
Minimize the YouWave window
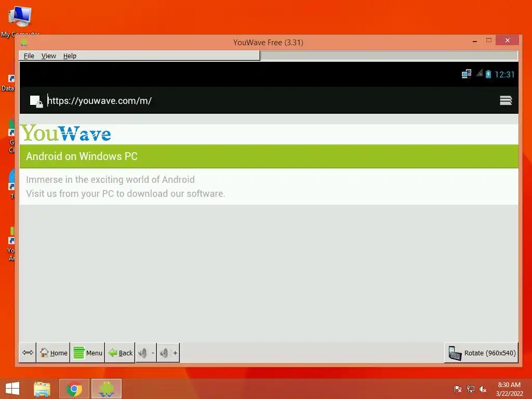coord(475,41)
